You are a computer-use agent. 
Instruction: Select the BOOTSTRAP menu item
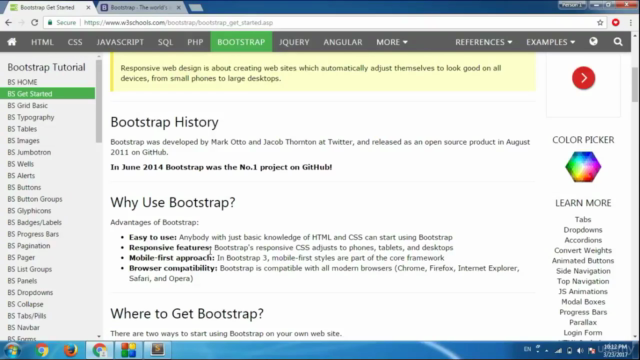241,42
